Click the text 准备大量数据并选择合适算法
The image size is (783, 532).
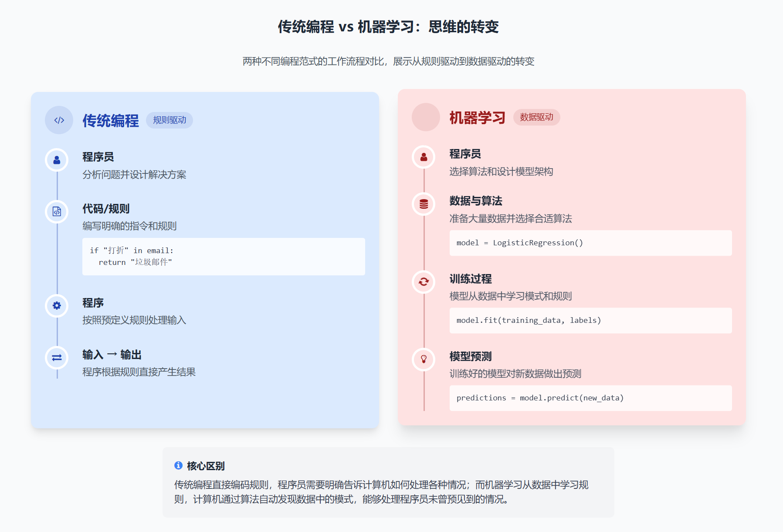click(511, 219)
